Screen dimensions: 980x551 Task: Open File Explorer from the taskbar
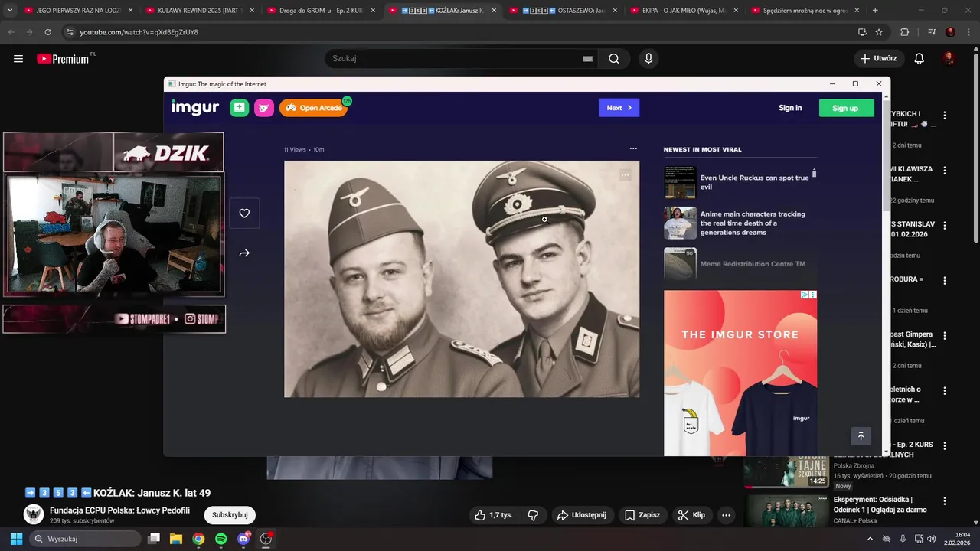(176, 539)
